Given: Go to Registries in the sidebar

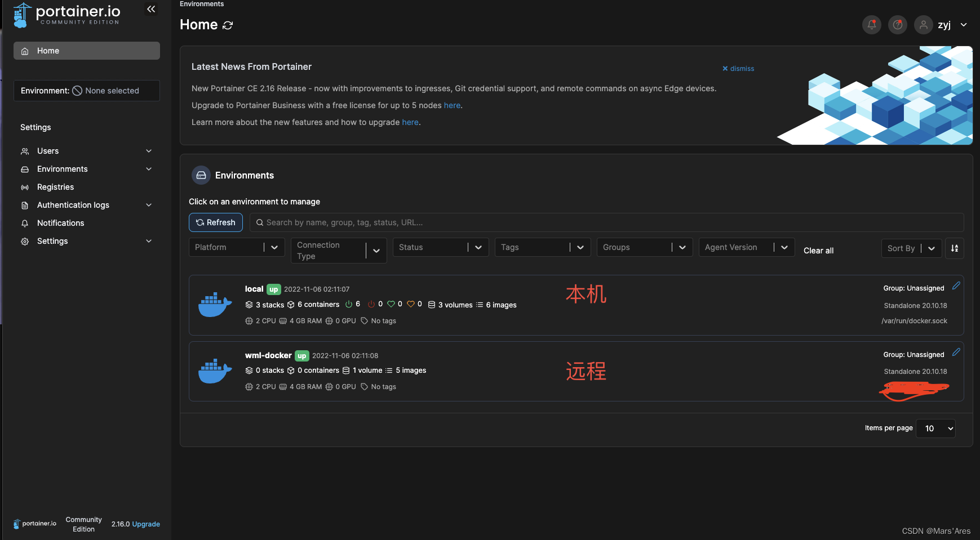Looking at the screenshot, I should point(87,187).
